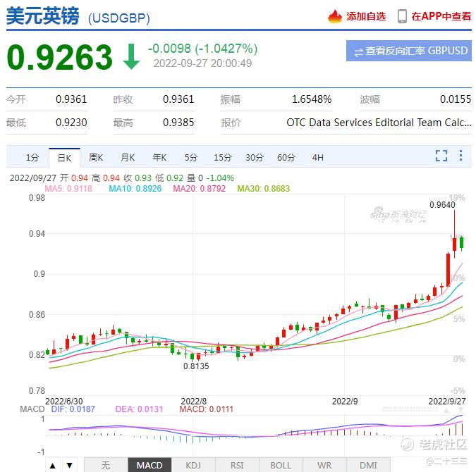Screen dimensions: 476x472
Task: Click the MACD: 0.0111 value label
Action: tap(207, 409)
